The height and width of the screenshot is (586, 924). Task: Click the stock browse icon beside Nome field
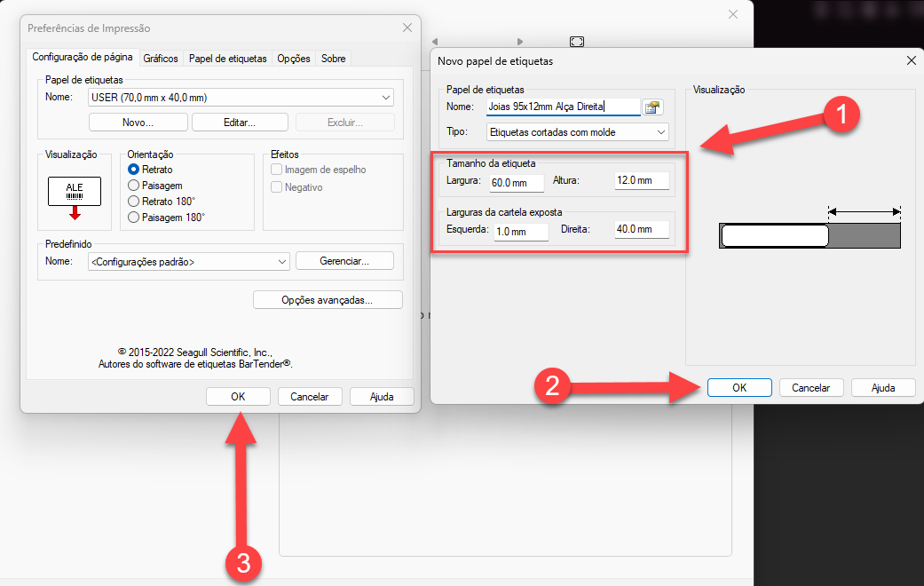coord(652,107)
